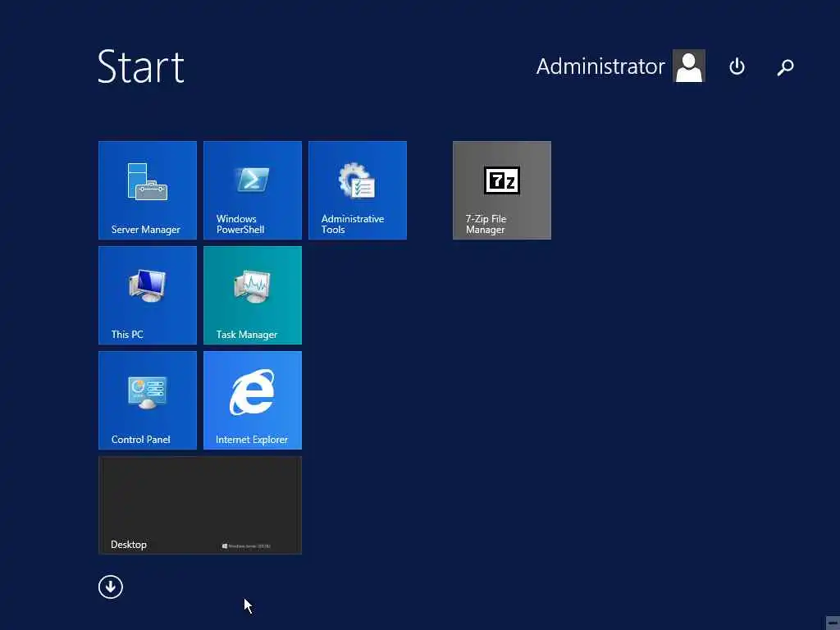Launch Internet Explorer tile
This screenshot has height=630, width=840.
253,400
